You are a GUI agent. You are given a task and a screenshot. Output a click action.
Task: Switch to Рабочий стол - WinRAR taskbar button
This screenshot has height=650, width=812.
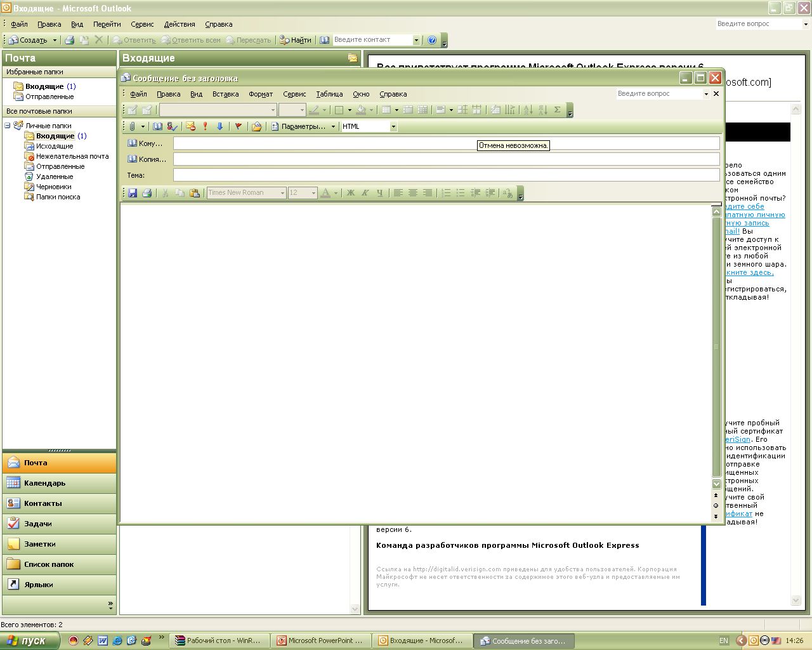[x=219, y=641]
